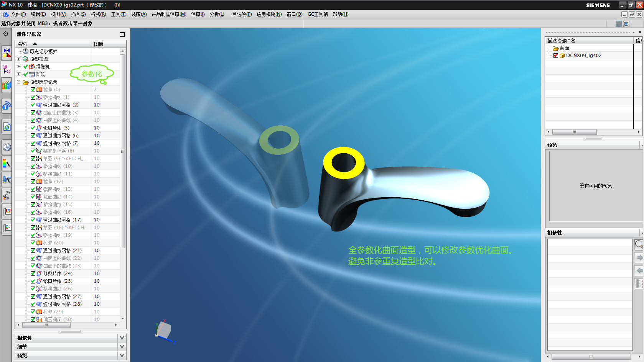Open the HD3D Tools sidebar tab

click(7, 106)
